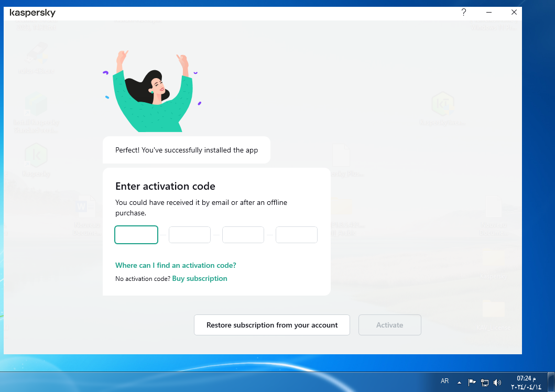555x392 pixels.
Task: Open 'Where can I find an activation code?'
Action: coord(176,265)
